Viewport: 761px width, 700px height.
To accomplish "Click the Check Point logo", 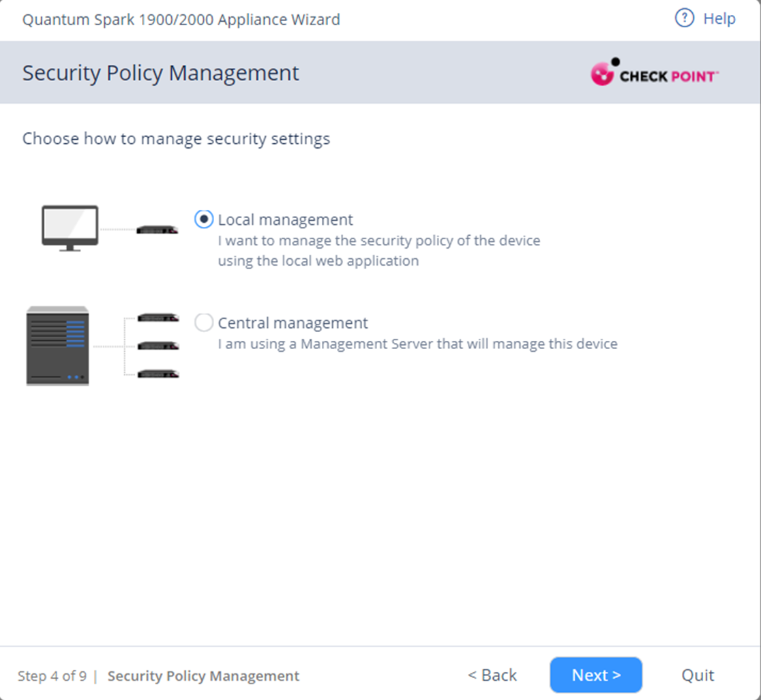I will click(654, 73).
